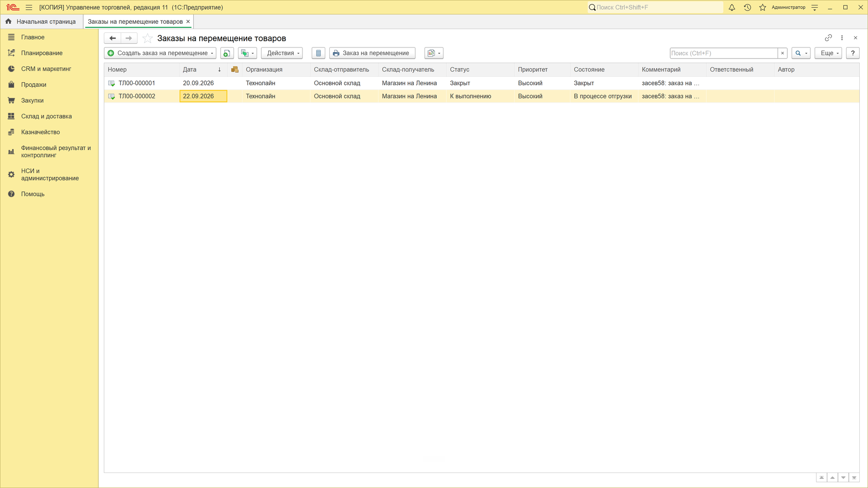The image size is (868, 488).
Task: Open favorites star in title bar
Action: pyautogui.click(x=762, y=7)
